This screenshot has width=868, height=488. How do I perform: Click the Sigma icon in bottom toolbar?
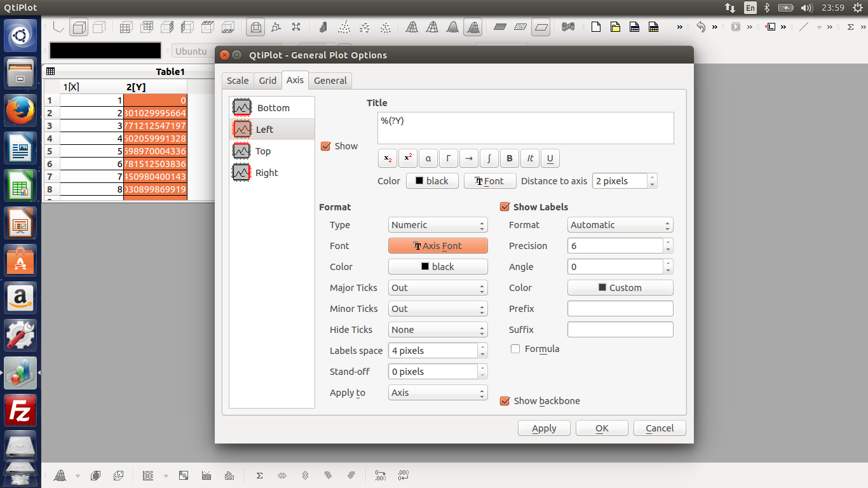click(x=259, y=475)
